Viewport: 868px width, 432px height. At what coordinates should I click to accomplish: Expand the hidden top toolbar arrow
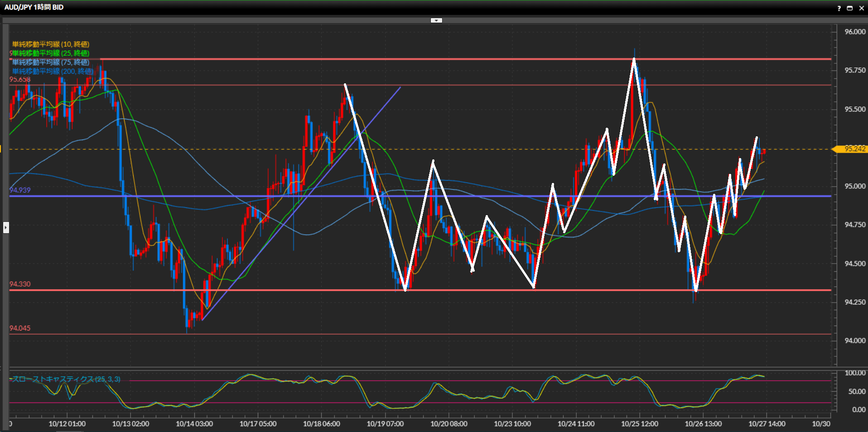(436, 20)
